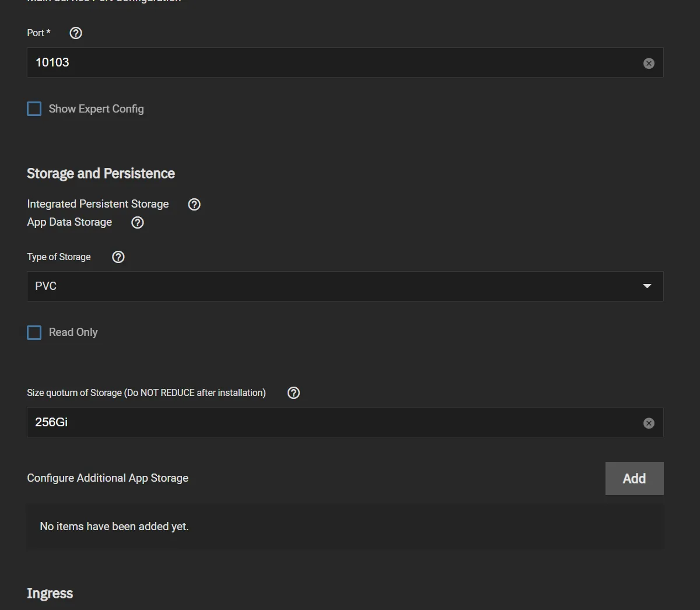This screenshot has width=700, height=610.
Task: Enable the Read Only checkbox
Action: (x=34, y=332)
